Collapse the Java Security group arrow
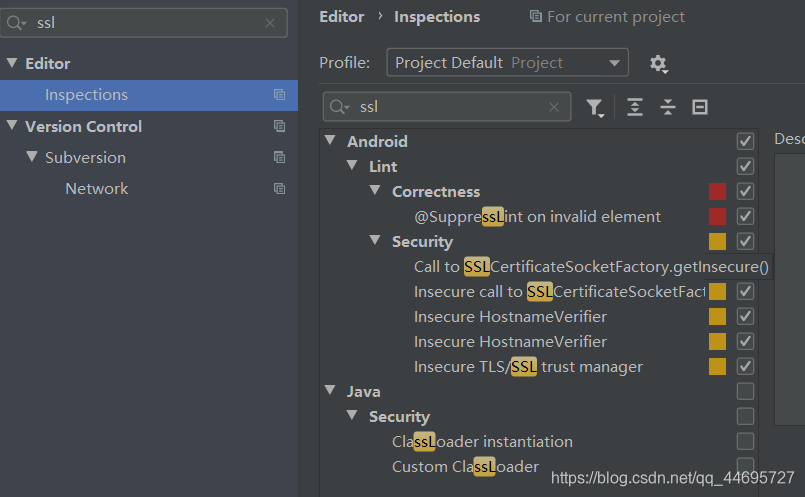This screenshot has height=497, width=805. 352,415
